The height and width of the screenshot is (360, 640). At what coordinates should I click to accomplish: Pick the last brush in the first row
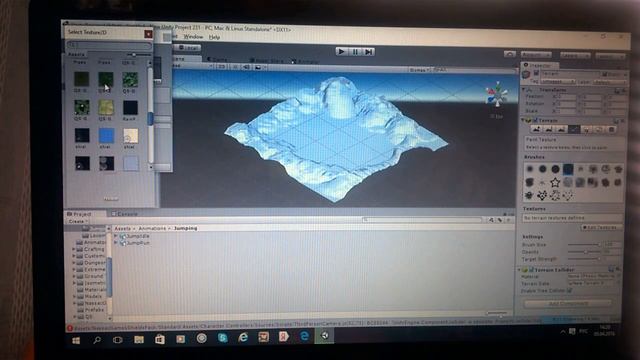coord(618,169)
